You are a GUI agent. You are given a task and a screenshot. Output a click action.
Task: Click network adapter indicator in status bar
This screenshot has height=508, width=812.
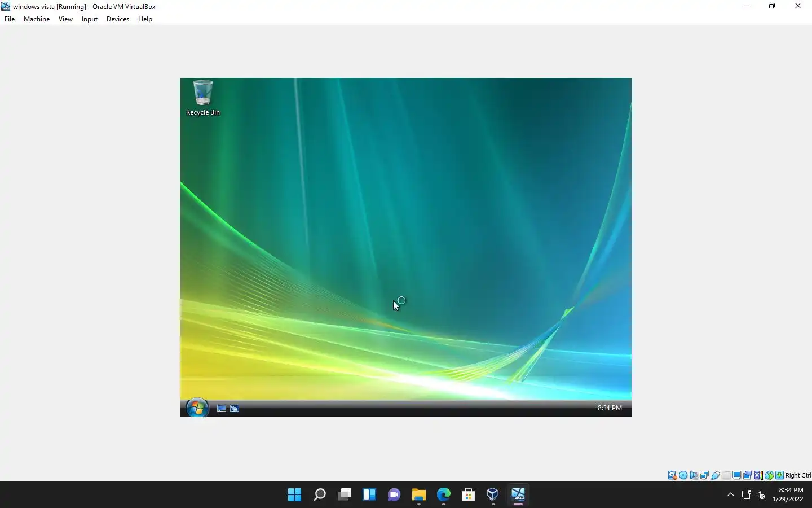pos(705,475)
